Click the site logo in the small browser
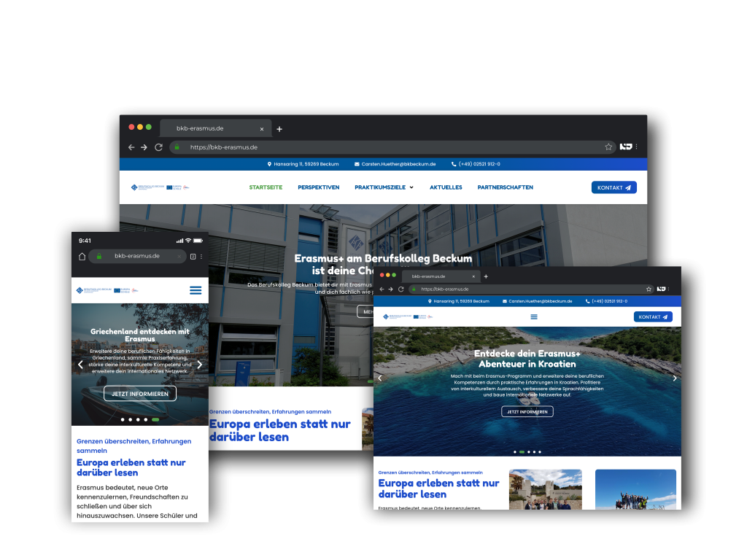 point(408,316)
